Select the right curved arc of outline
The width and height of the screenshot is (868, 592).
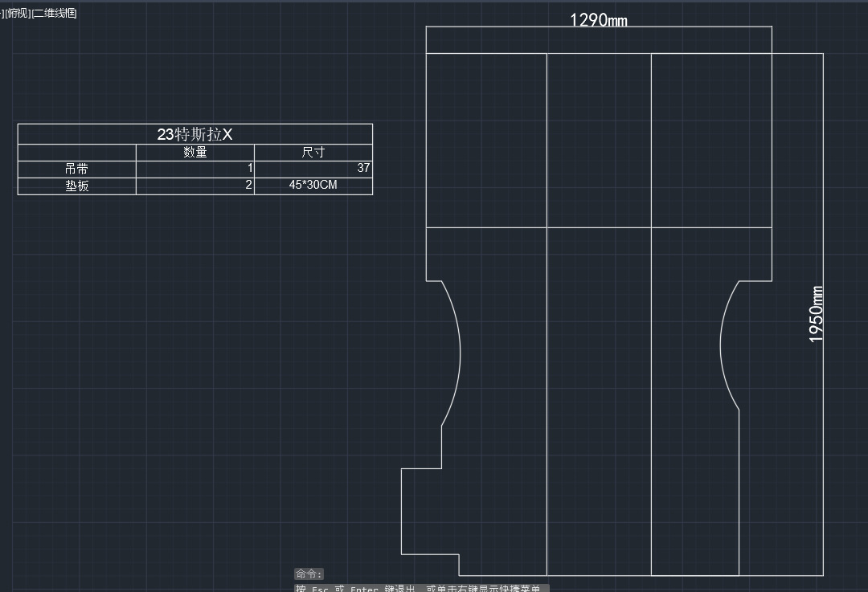click(x=721, y=345)
